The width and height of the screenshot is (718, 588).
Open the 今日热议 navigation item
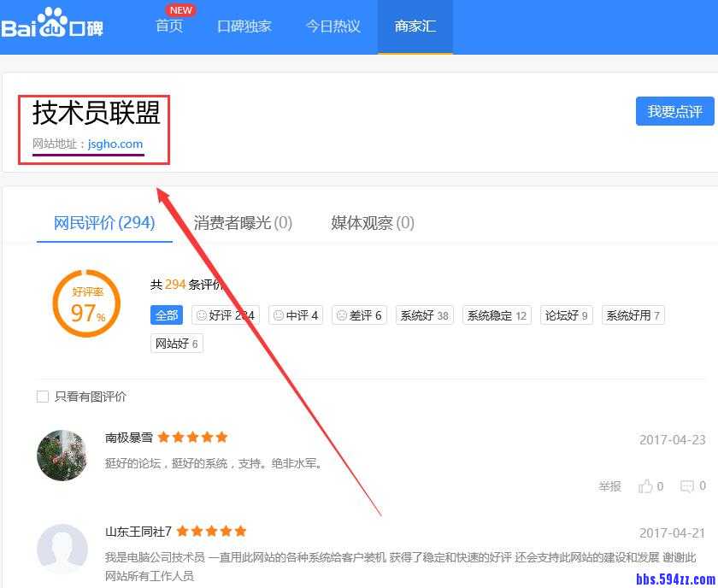[333, 26]
